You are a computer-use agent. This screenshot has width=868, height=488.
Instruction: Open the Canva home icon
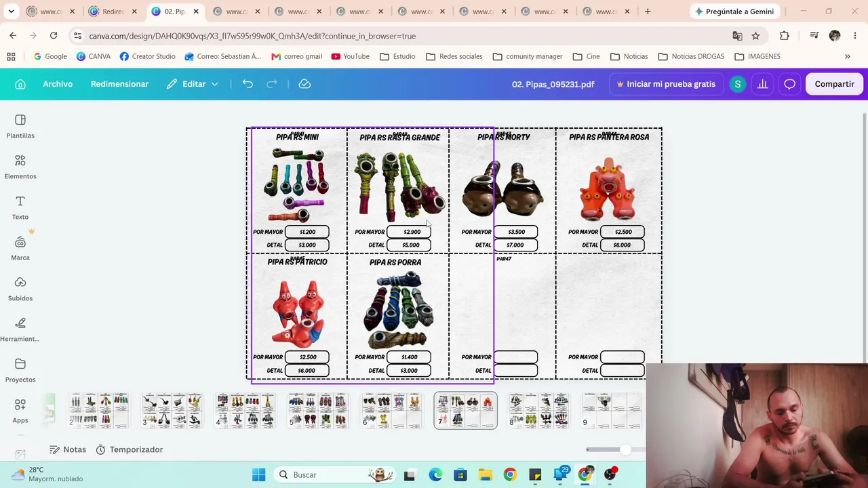[x=20, y=84]
